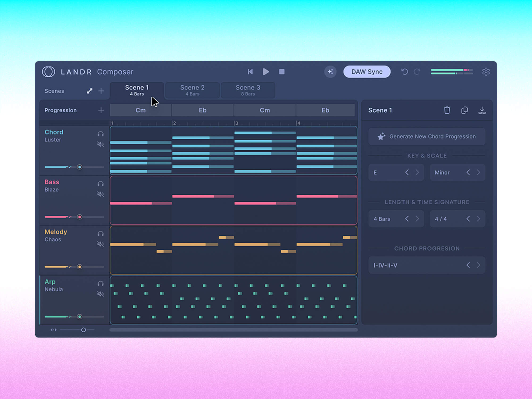Delete Scene 1 with trash icon
The height and width of the screenshot is (399, 532).
pyautogui.click(x=447, y=110)
